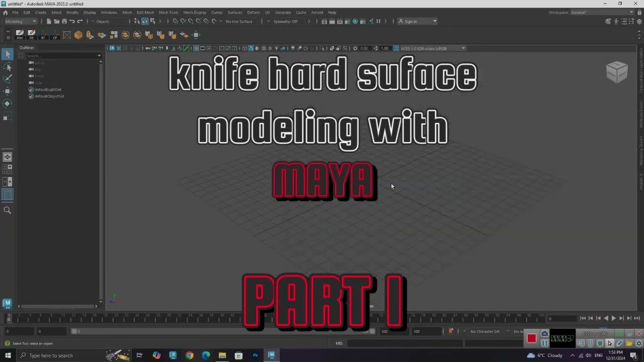Toggle Outliner in quick layout buttons
Viewport: 644px width, 362px height.
click(8, 195)
